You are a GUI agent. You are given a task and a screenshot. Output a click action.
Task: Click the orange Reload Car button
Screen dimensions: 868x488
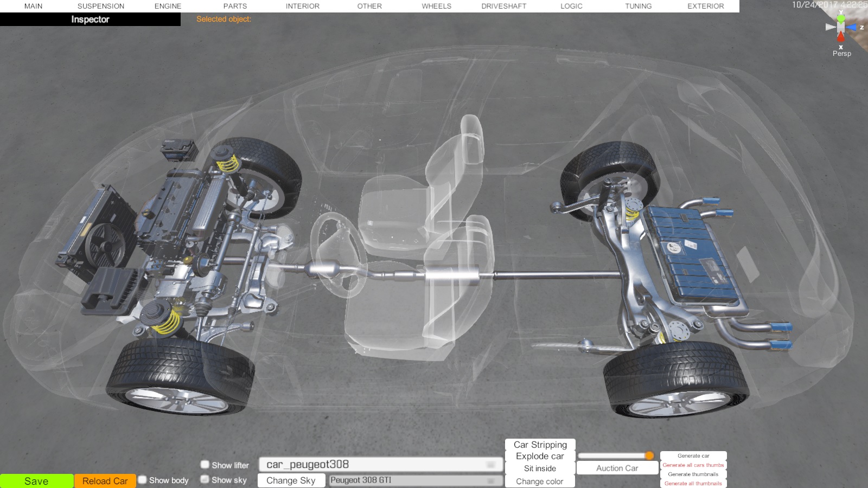click(105, 481)
